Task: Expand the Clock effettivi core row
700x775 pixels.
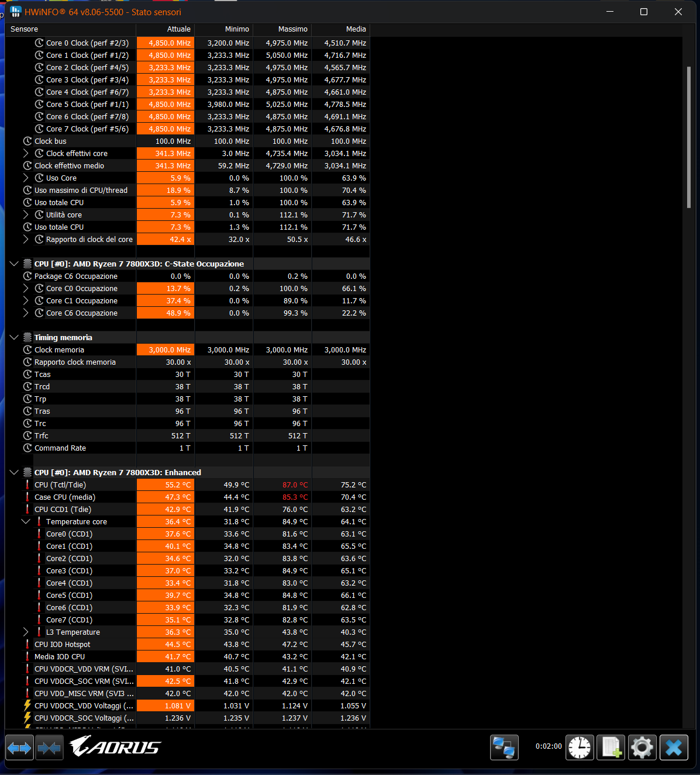Action: click(x=26, y=153)
